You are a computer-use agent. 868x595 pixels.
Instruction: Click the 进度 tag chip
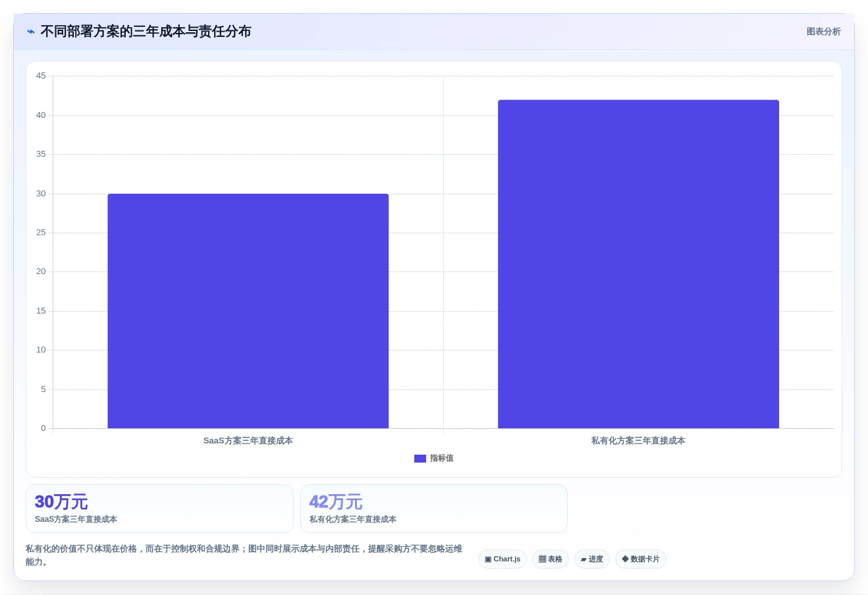coord(592,559)
